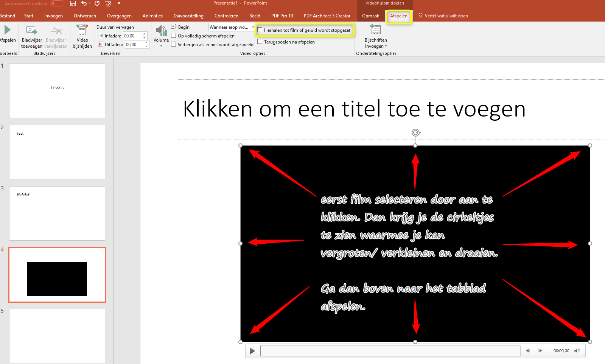Click the Uitfaden fade-out icon
The width and height of the screenshot is (605, 364).
pyautogui.click(x=101, y=44)
